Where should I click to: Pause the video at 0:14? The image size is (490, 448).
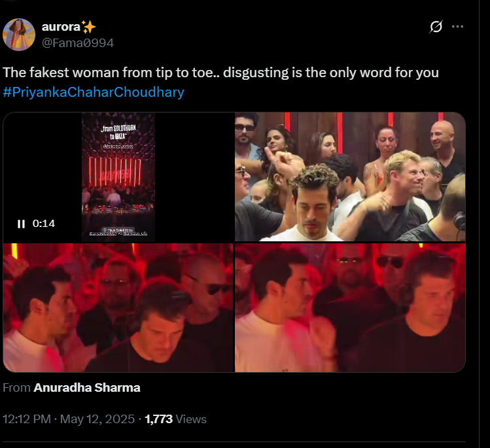click(21, 224)
